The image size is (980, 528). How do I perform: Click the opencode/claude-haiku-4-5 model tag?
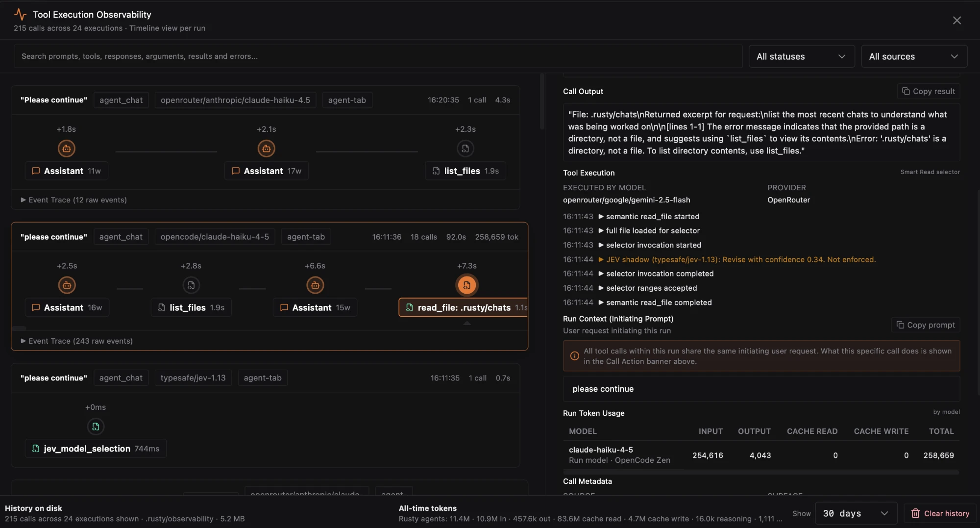(215, 237)
